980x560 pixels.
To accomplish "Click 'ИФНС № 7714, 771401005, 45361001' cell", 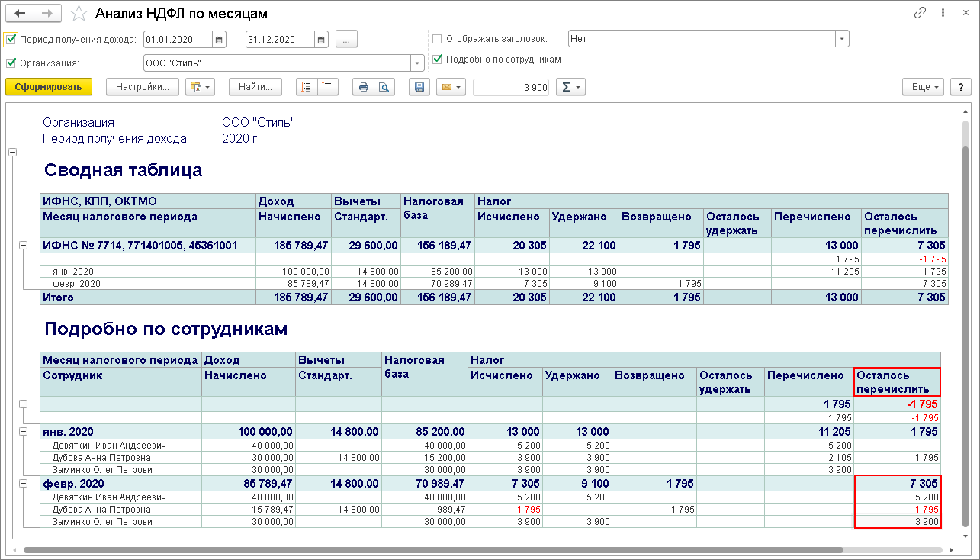I will click(x=148, y=246).
